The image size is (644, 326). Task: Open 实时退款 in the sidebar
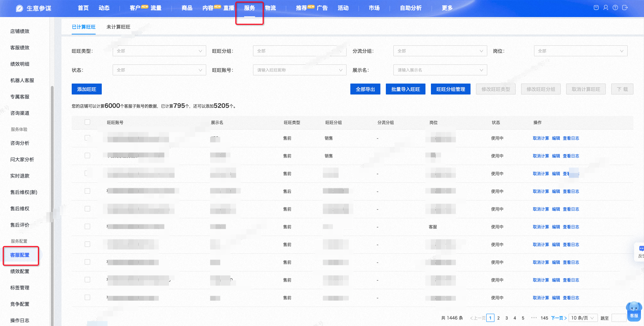click(x=20, y=176)
